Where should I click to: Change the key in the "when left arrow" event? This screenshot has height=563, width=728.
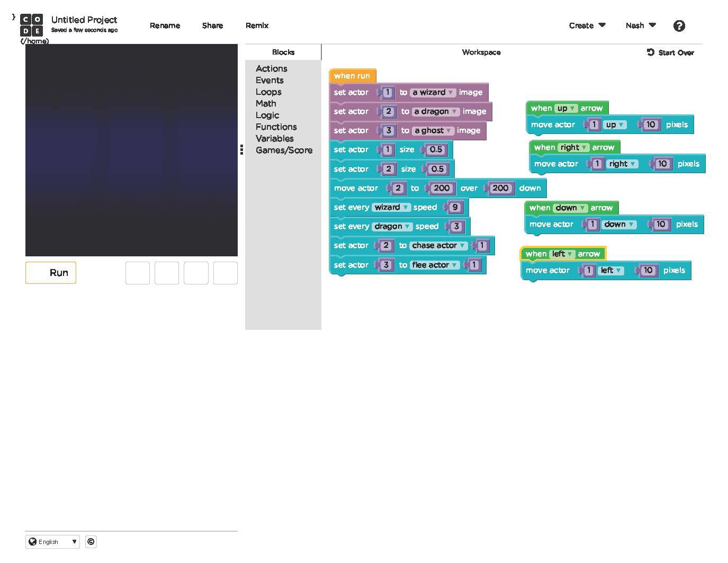[562, 254]
